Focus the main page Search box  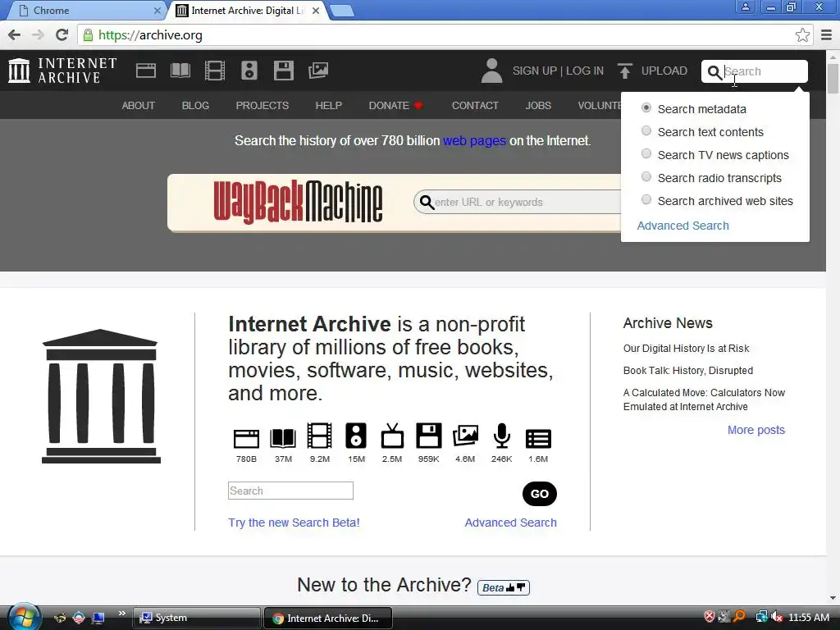tap(290, 491)
